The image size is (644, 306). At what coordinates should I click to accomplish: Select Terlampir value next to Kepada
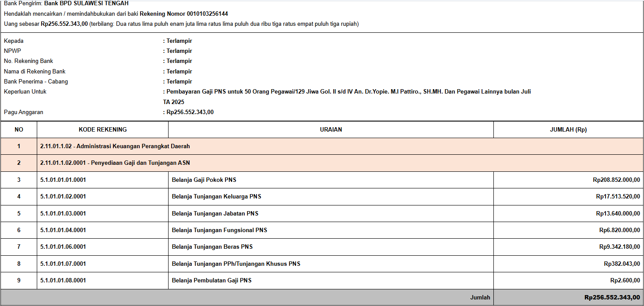pos(179,41)
